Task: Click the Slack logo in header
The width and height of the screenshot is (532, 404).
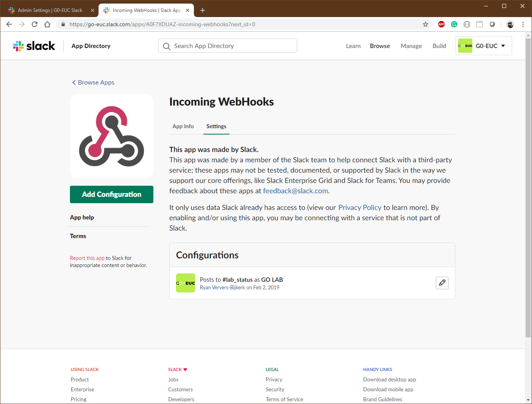Action: pos(34,46)
